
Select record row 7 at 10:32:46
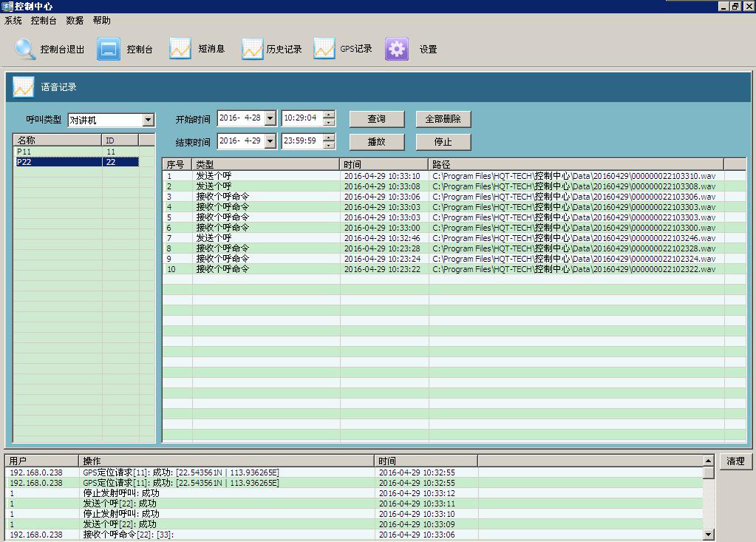pyautogui.click(x=454, y=238)
